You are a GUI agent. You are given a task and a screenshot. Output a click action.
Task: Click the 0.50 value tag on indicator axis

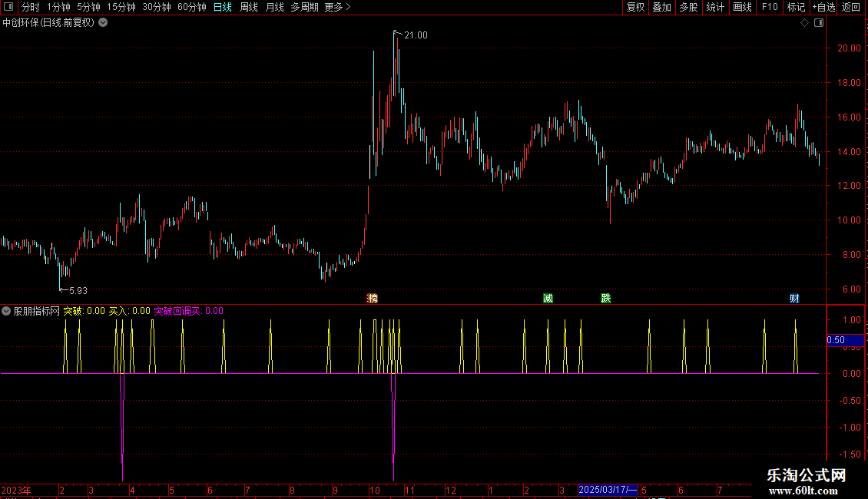click(845, 340)
